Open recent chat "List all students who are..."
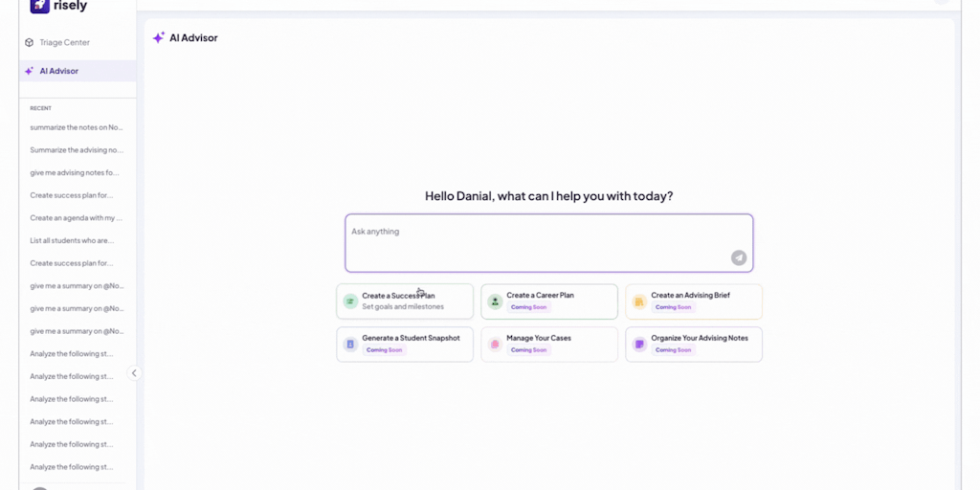Screen dimensions: 980x490 (x=72, y=240)
